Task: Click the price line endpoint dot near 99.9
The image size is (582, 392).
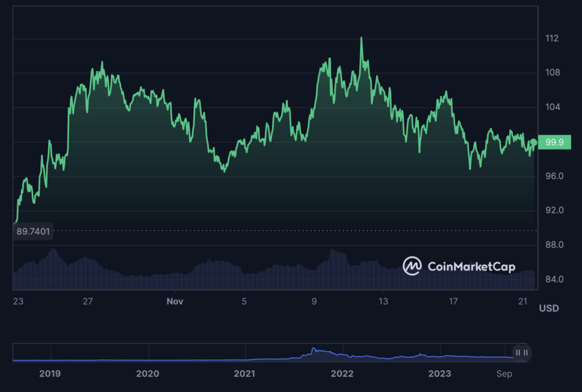Action: click(x=534, y=143)
